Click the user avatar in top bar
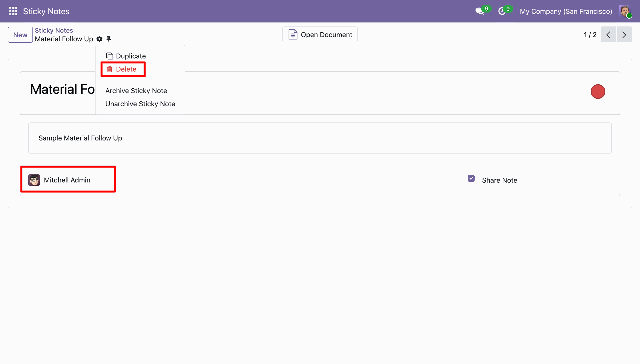The image size is (640, 364). click(x=625, y=11)
